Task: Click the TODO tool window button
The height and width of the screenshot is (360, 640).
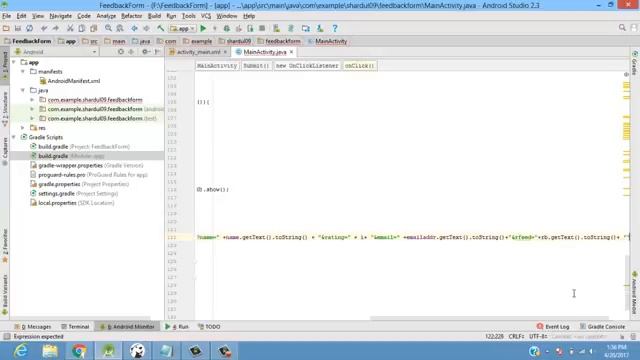Action: (x=209, y=327)
